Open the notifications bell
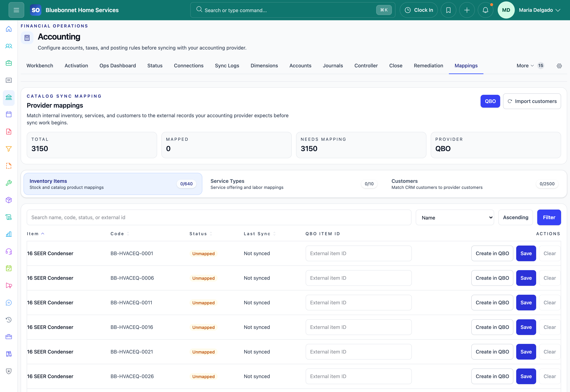The width and height of the screenshot is (570, 392). 485,10
